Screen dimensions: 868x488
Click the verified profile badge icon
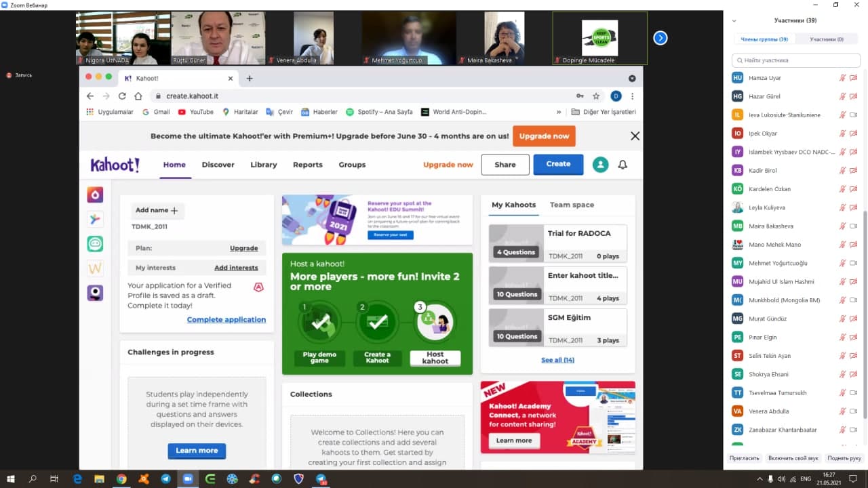258,287
